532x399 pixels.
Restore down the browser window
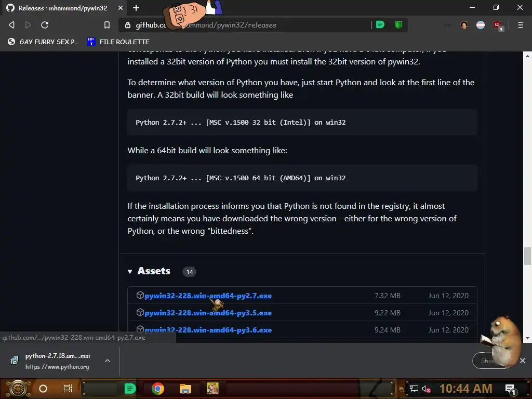click(496, 7)
